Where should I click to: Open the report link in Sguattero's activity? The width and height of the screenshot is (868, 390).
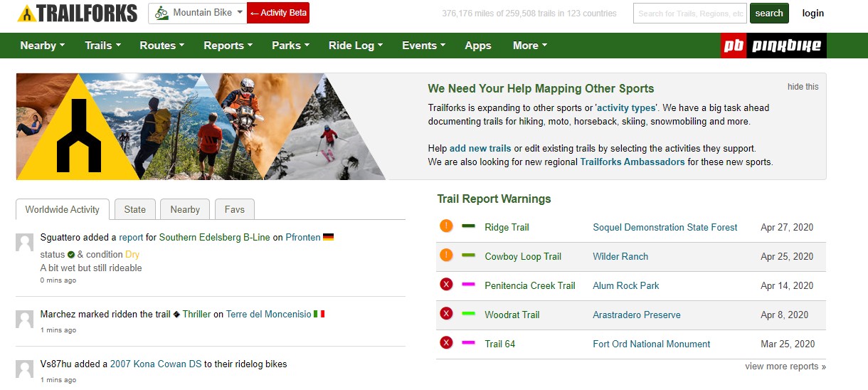pyautogui.click(x=131, y=238)
